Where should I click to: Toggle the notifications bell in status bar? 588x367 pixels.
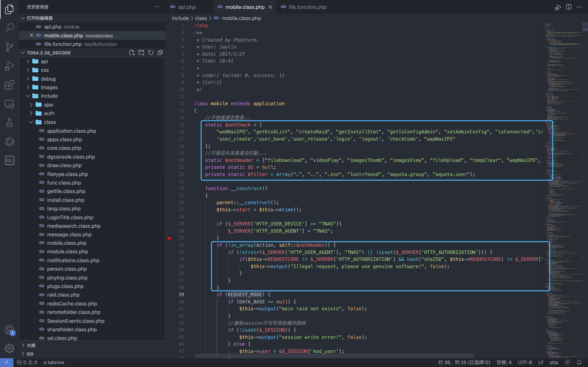[x=579, y=362]
